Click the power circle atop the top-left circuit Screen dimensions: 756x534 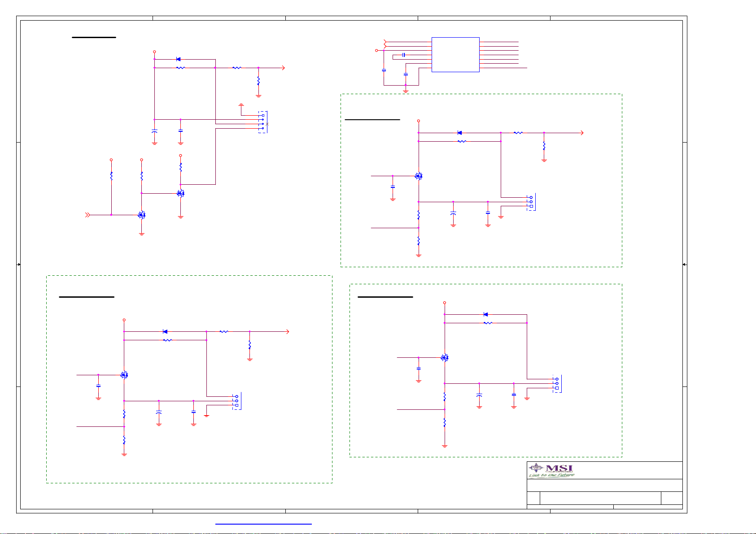(154, 52)
